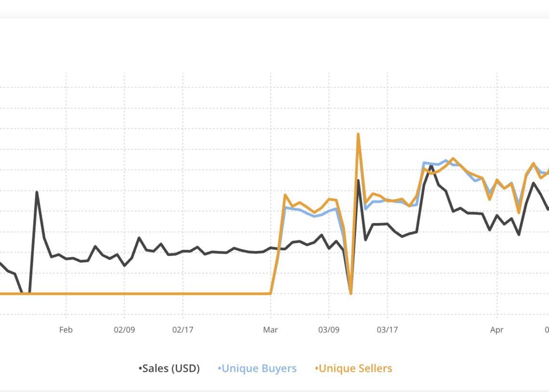Screen dimensions: 549x392
Task: Click the Feb x-axis label
Action: tap(66, 329)
